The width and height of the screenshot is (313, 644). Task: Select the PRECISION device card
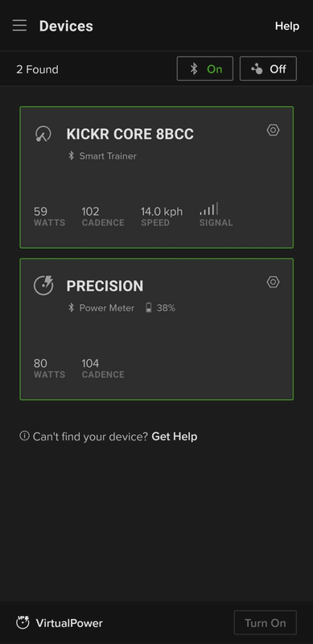[x=156, y=329]
